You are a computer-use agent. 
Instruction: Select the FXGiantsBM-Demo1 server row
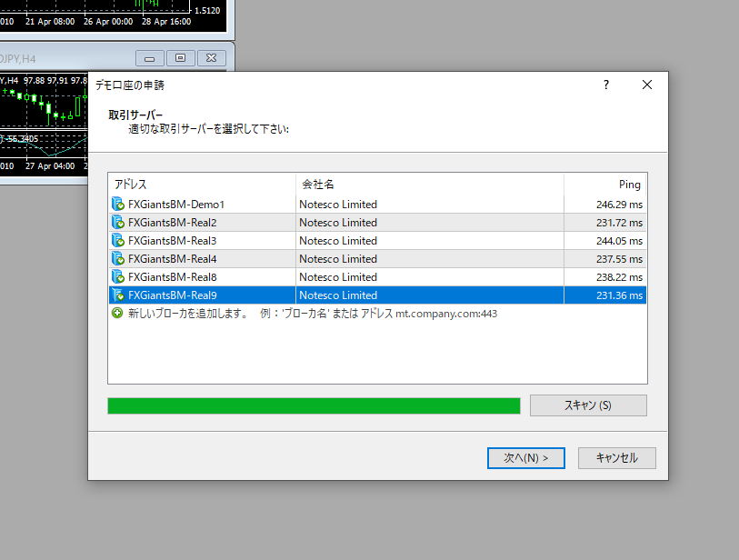click(377, 205)
